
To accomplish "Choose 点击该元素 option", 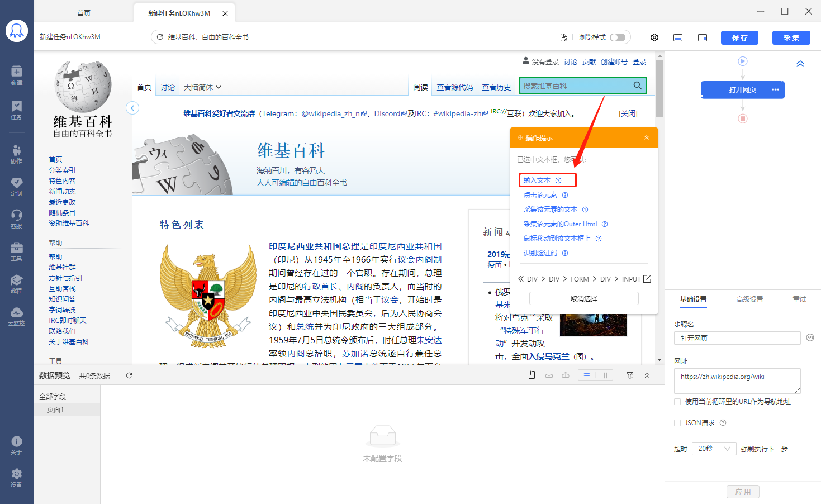I will point(540,195).
